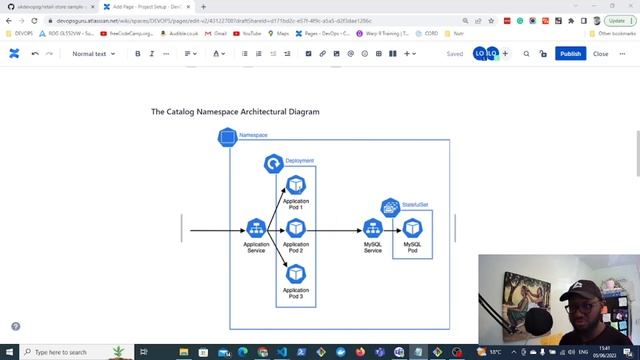
Task: Open the YouTube bookmark
Action: [247, 33]
